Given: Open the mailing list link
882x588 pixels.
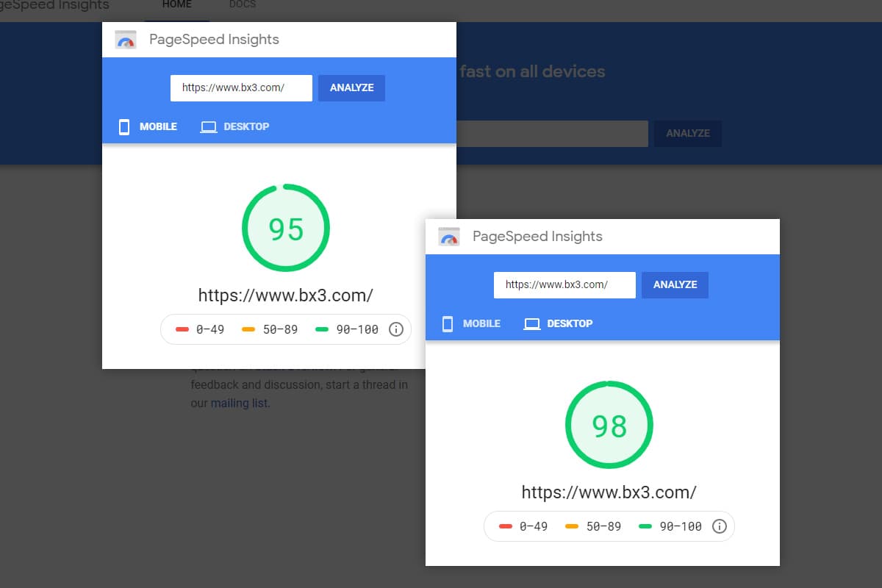Looking at the screenshot, I should tap(239, 403).
